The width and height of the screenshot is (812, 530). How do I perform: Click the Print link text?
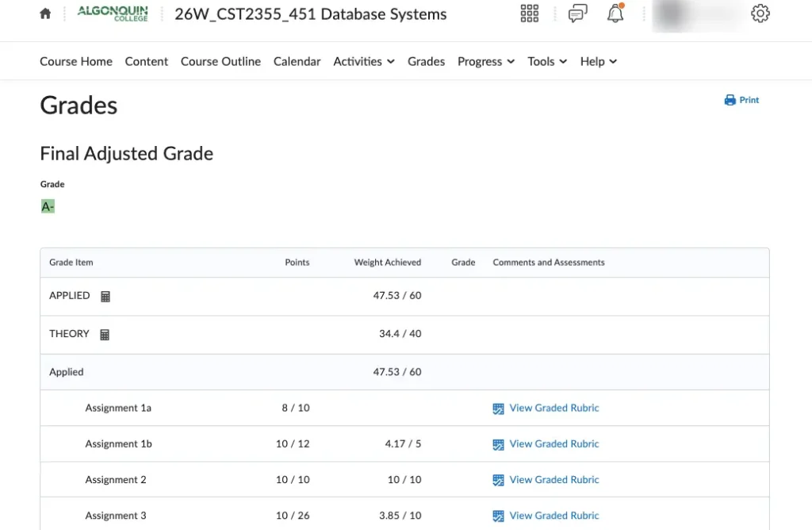(x=749, y=100)
